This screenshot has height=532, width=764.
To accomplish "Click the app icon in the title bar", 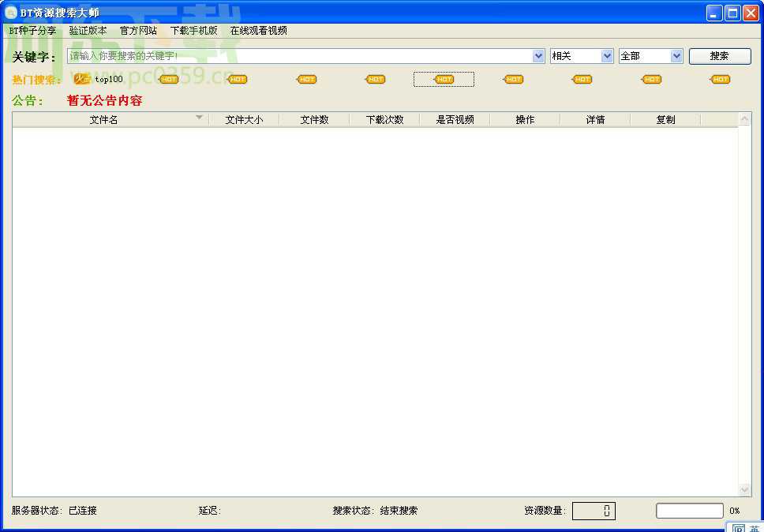I will [11, 13].
